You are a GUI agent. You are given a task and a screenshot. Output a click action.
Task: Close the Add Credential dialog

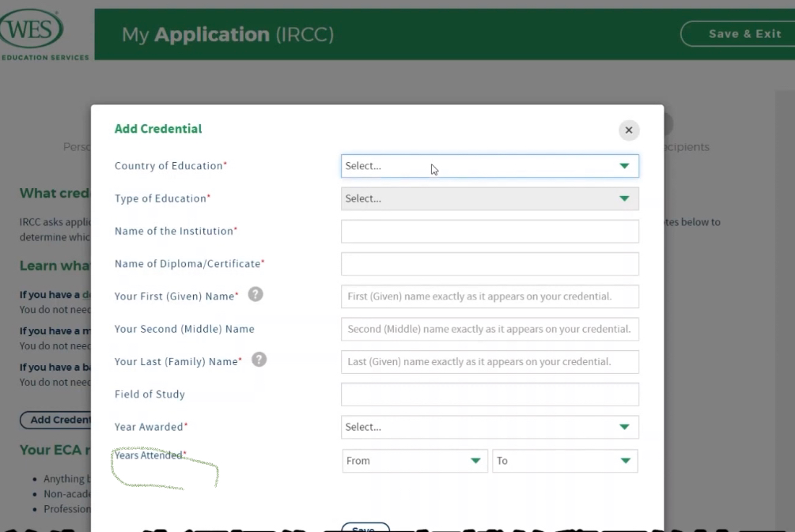(629, 130)
